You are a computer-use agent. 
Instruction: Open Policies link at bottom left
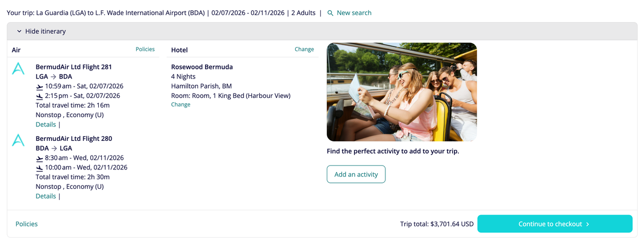click(27, 224)
